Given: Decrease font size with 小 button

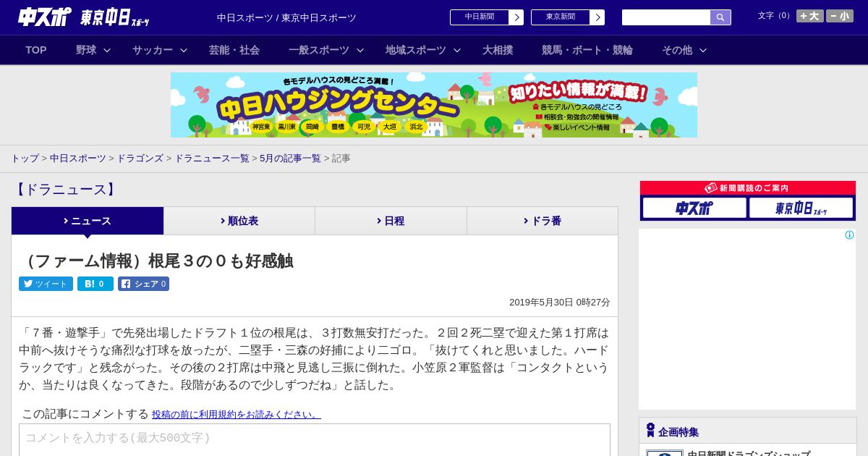Looking at the screenshot, I should coord(840,16).
